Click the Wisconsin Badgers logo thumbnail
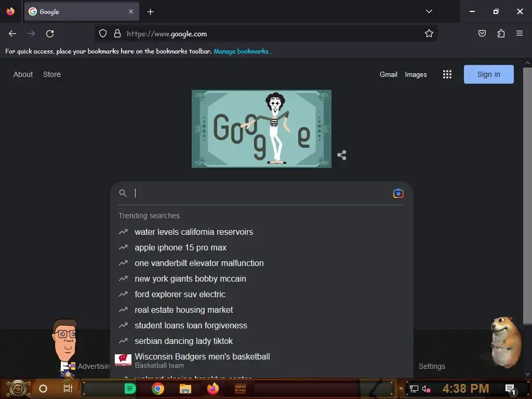Image resolution: width=532 pixels, height=399 pixels. tap(123, 360)
